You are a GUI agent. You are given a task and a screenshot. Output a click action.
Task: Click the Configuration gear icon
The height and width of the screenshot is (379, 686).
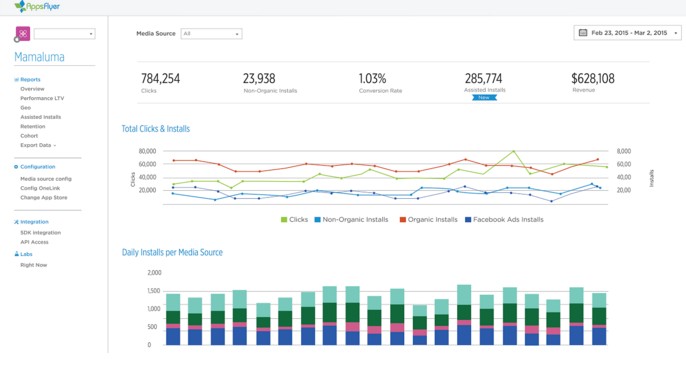pos(16,167)
